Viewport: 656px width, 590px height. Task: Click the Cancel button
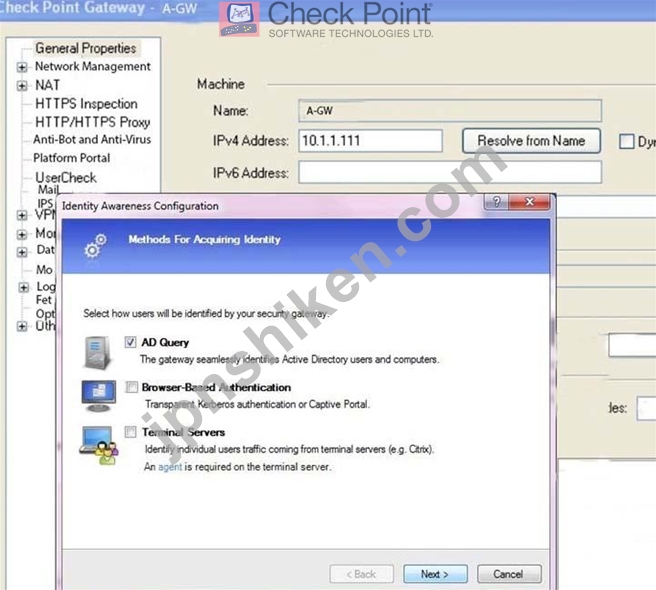509,574
